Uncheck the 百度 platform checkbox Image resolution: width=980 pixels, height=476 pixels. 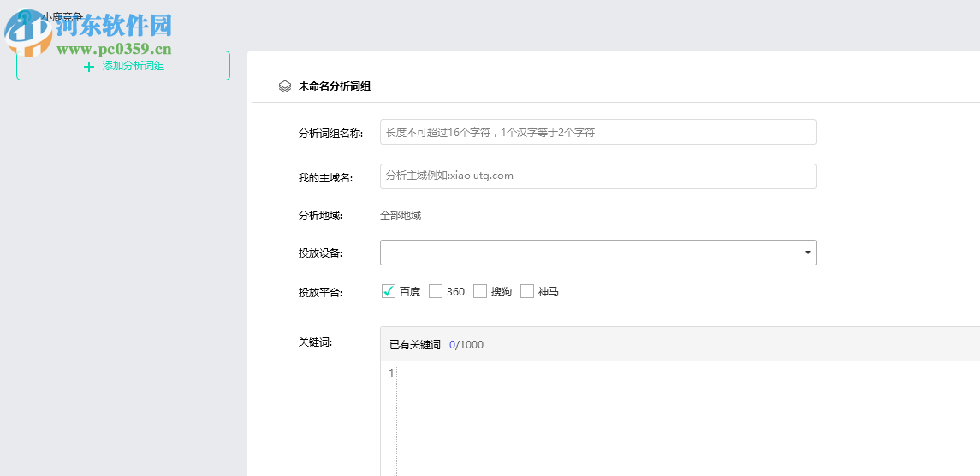click(x=388, y=291)
